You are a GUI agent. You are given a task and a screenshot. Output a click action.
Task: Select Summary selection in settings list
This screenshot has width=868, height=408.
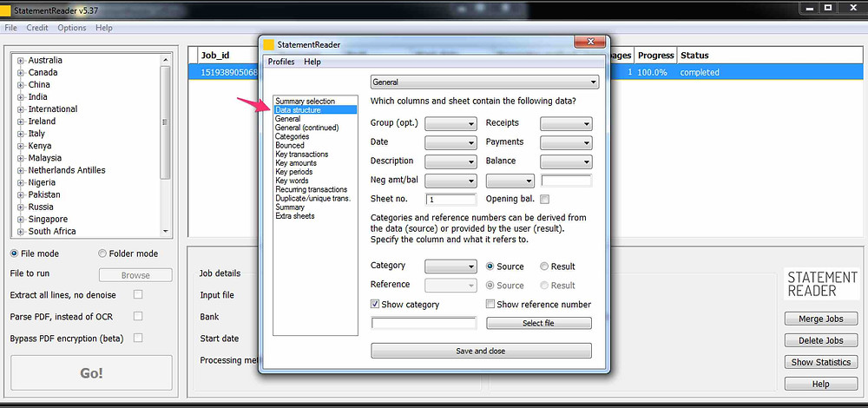(305, 102)
